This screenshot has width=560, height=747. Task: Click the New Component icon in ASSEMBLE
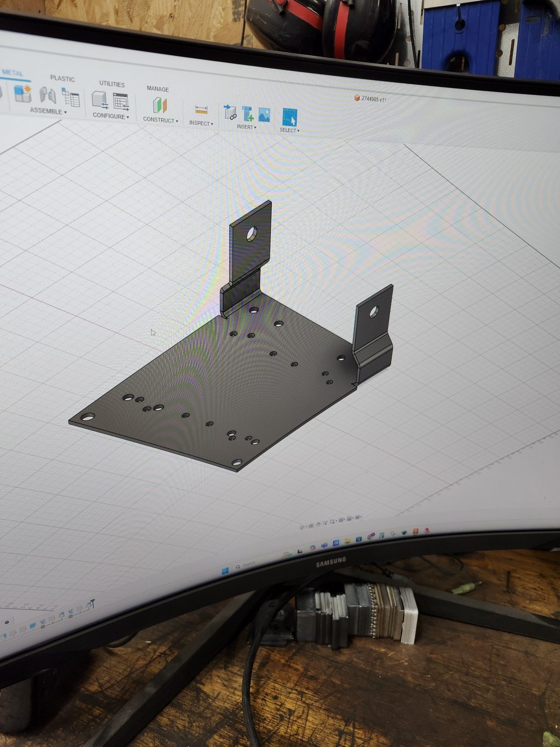(x=22, y=92)
